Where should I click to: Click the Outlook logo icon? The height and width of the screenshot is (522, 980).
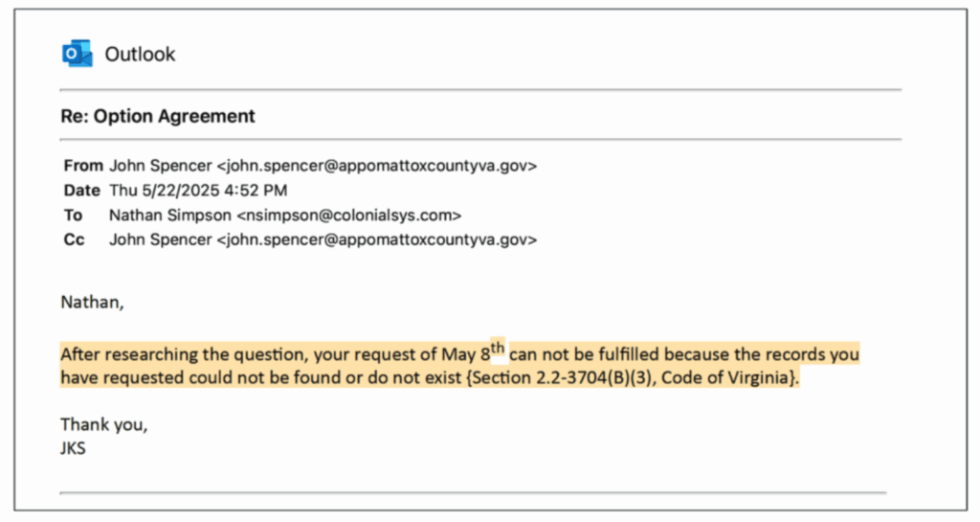76,54
